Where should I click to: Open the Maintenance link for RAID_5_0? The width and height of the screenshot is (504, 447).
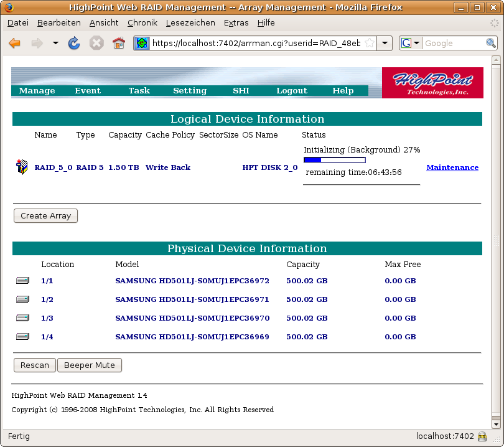click(452, 167)
